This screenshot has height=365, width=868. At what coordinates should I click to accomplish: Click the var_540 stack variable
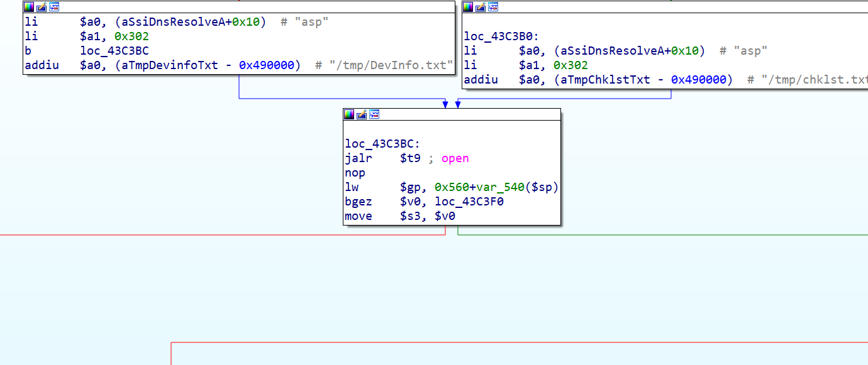coord(498,187)
